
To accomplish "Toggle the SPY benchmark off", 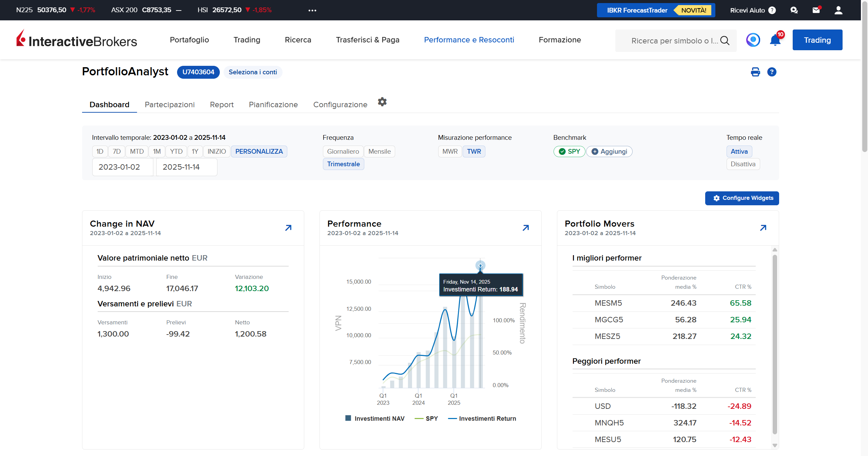I will pyautogui.click(x=569, y=151).
